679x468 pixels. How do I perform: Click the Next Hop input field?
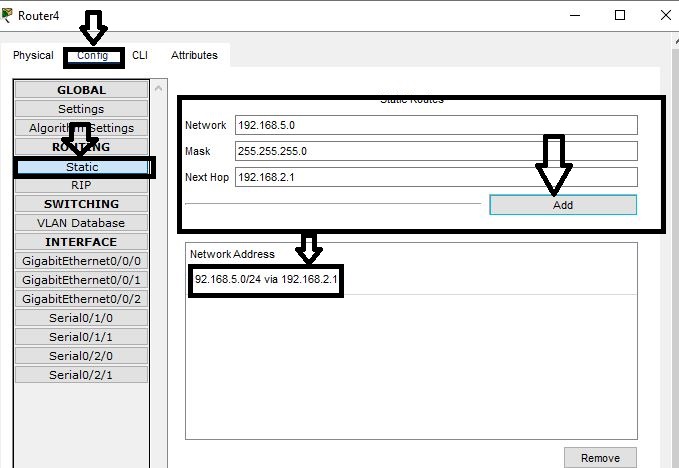436,177
